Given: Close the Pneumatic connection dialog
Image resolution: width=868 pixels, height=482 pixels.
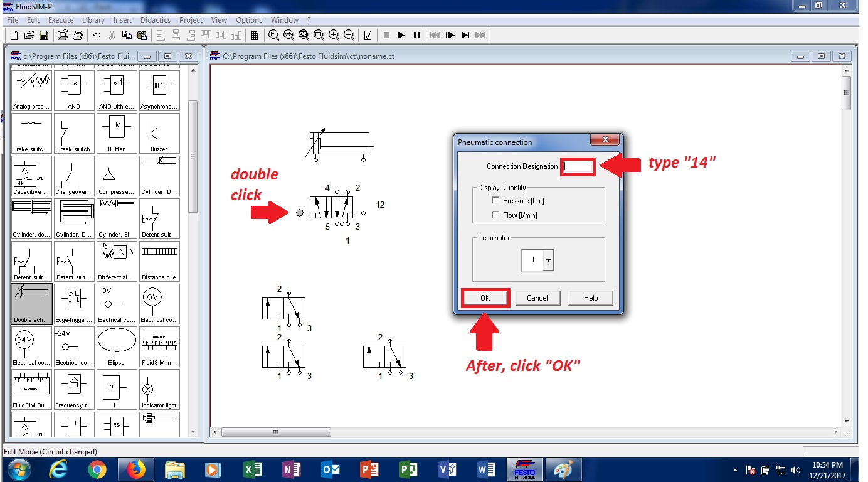Looking at the screenshot, I should point(605,140).
